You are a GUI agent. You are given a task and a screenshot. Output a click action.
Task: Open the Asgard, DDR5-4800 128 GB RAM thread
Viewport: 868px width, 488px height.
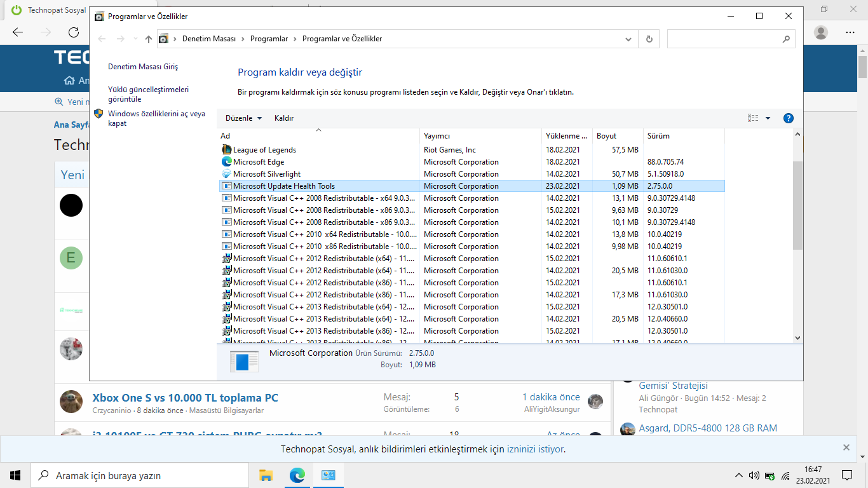pos(708,428)
